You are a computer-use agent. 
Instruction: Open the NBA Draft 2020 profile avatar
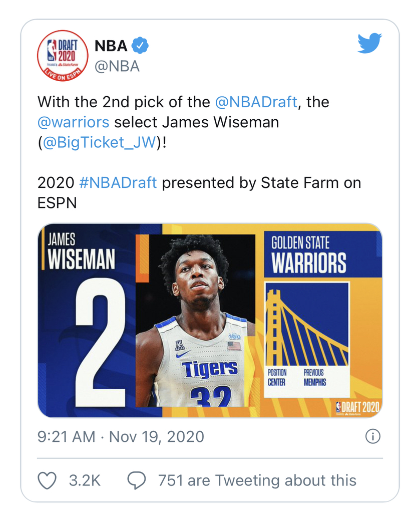pyautogui.click(x=63, y=56)
